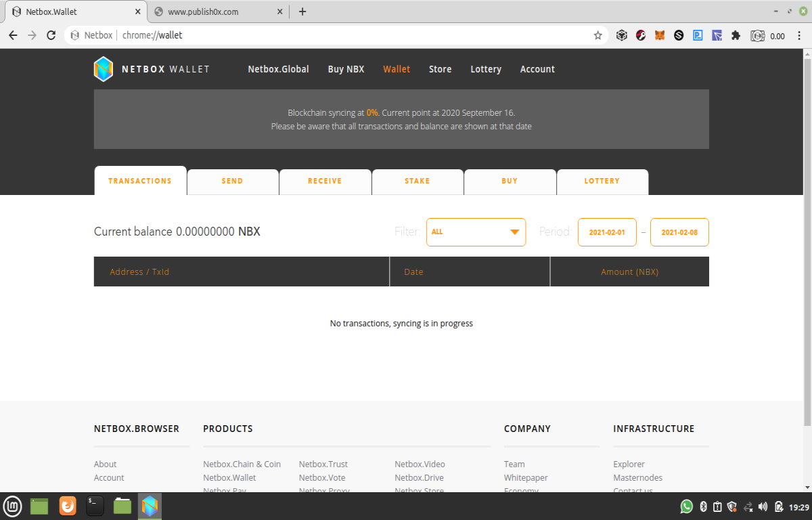The image size is (812, 520).
Task: Expand the Filter ALL dropdown
Action: pos(476,232)
